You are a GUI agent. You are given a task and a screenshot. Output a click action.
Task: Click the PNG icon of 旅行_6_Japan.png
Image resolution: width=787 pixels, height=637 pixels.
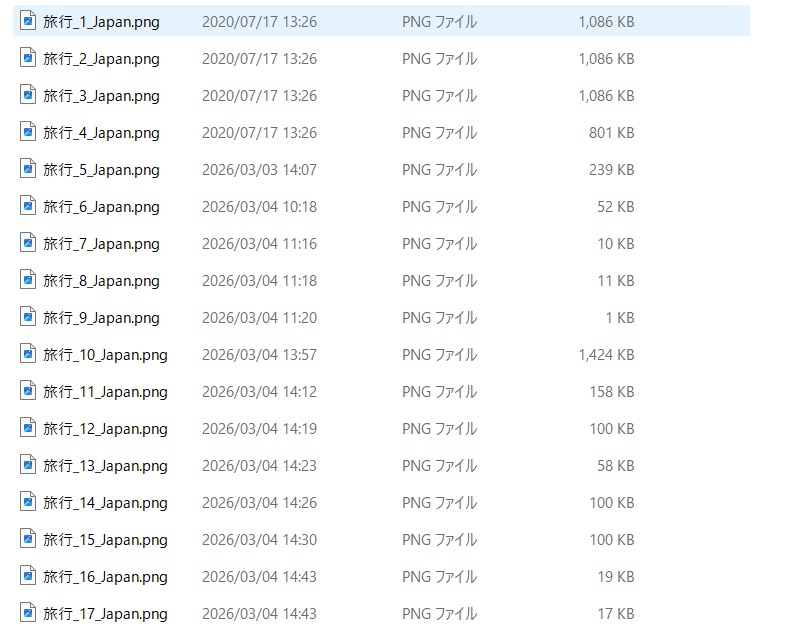(x=28, y=206)
